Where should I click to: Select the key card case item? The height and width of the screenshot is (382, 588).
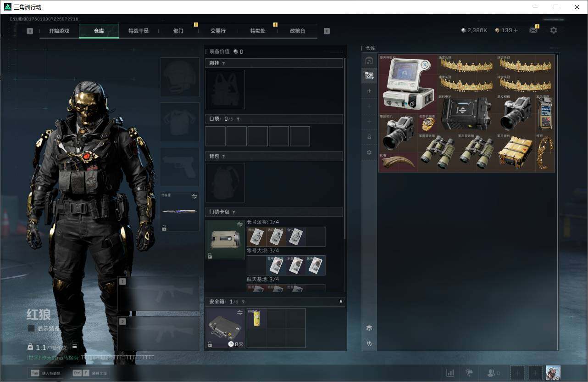(x=225, y=240)
